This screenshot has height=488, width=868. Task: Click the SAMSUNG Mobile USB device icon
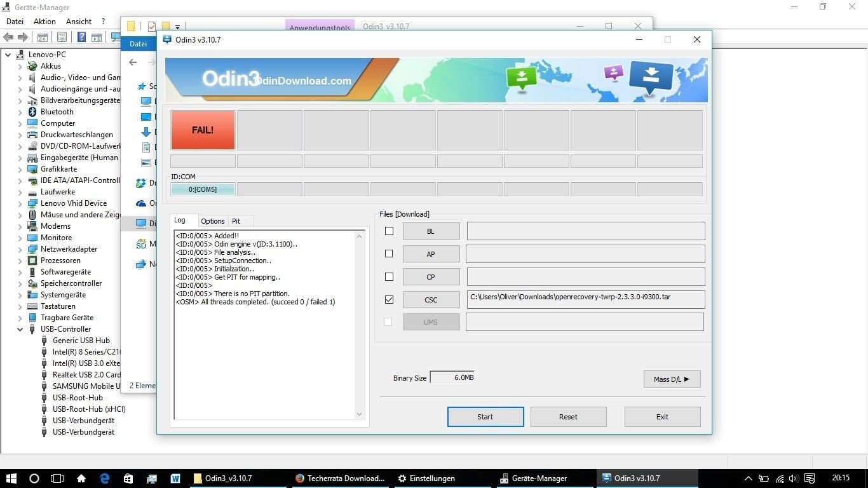tap(44, 386)
